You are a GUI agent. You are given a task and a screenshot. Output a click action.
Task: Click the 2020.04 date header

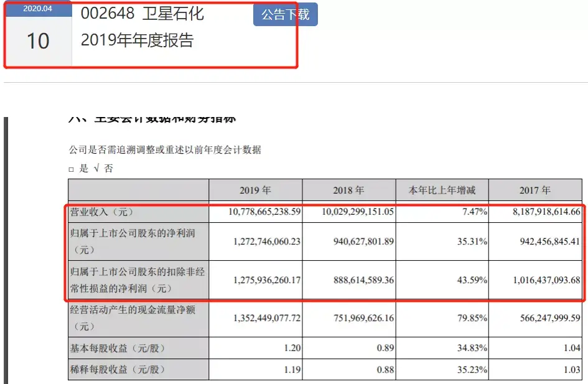[37, 9]
